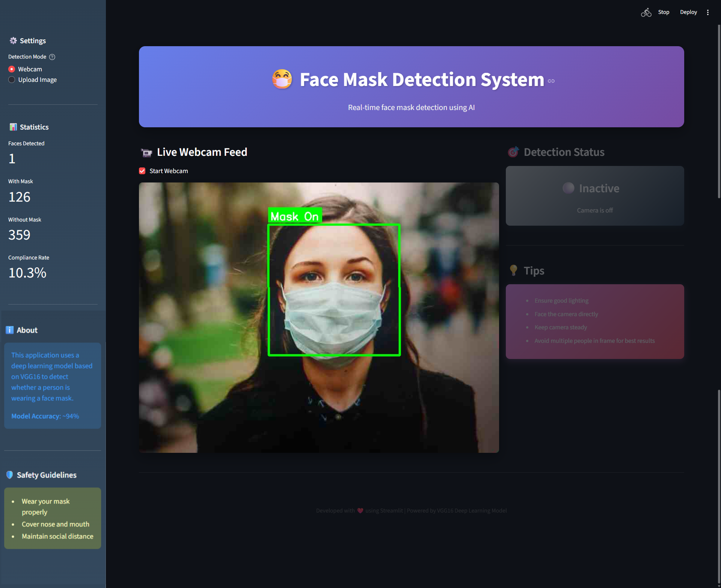Viewport: 721px width, 588px height.
Task: Click the lightbulb icon next to Tips
Action: pyautogui.click(x=513, y=270)
